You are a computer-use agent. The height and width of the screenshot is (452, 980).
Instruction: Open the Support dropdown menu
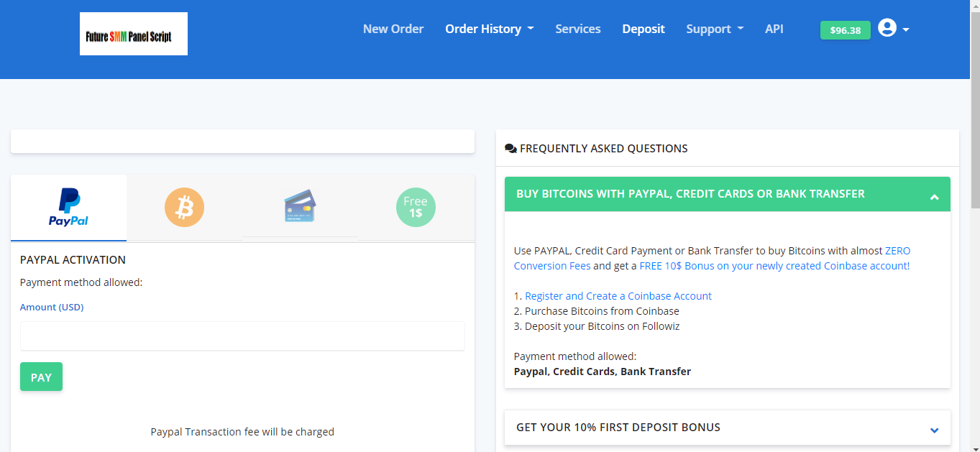point(714,29)
